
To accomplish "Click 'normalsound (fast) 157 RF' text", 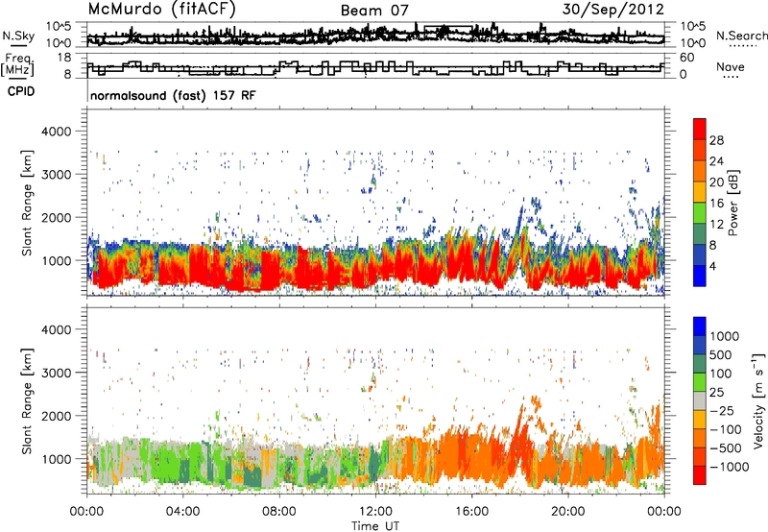I will [173, 95].
